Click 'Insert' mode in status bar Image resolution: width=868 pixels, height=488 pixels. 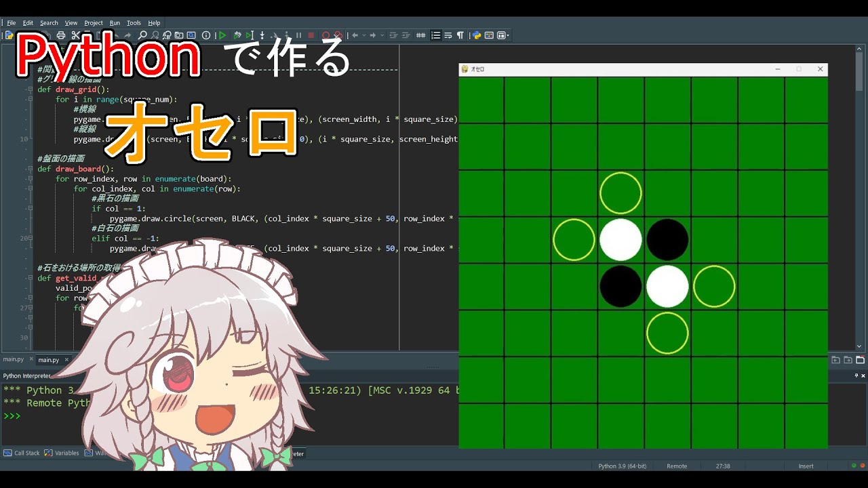pyautogui.click(x=806, y=466)
